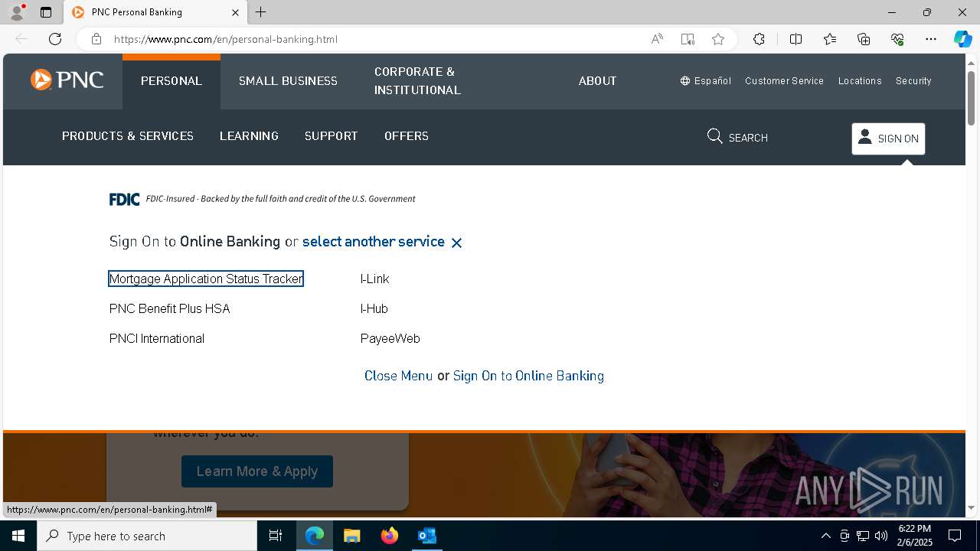Open File Explorer from the taskbar

tap(352, 536)
